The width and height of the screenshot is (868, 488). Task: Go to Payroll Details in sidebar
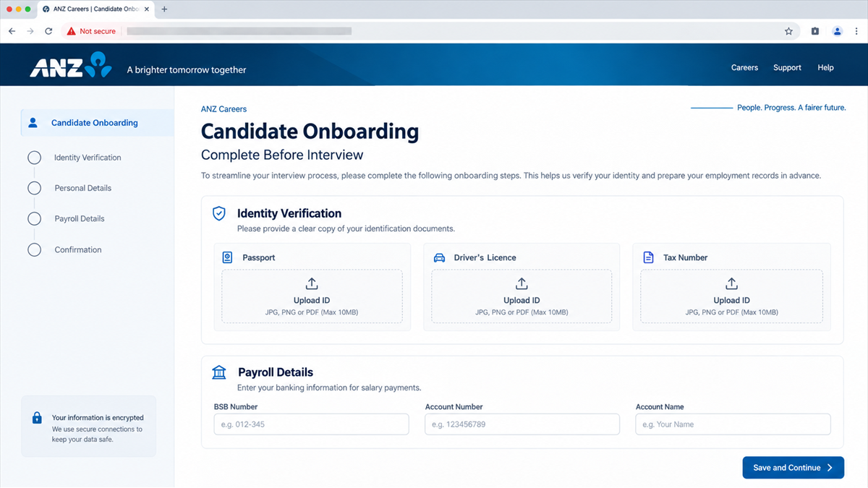80,218
